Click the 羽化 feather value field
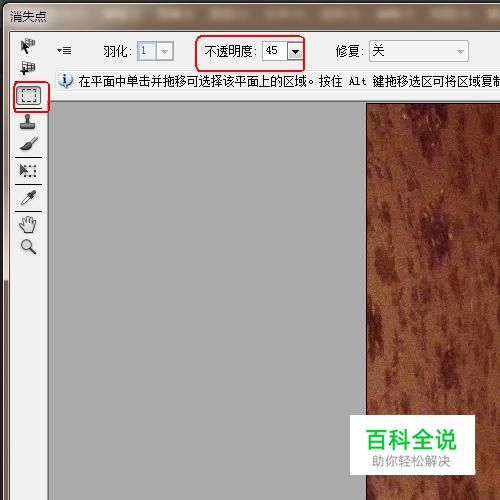This screenshot has height=500, width=500. [147, 51]
